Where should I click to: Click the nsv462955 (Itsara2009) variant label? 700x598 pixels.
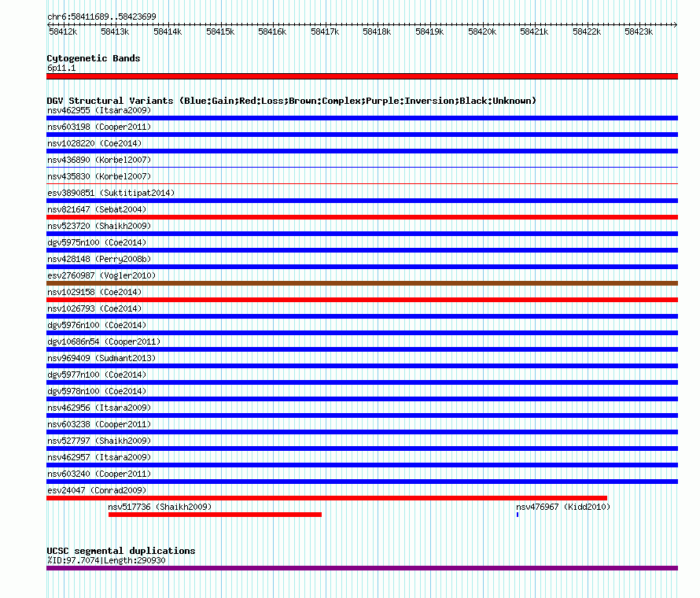point(99,110)
